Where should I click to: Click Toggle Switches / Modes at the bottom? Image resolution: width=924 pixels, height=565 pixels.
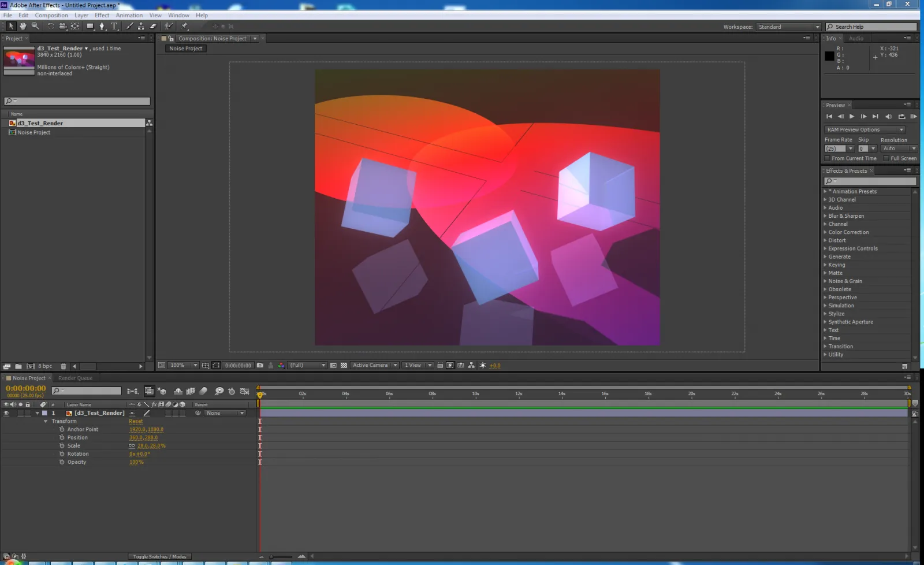click(x=159, y=556)
